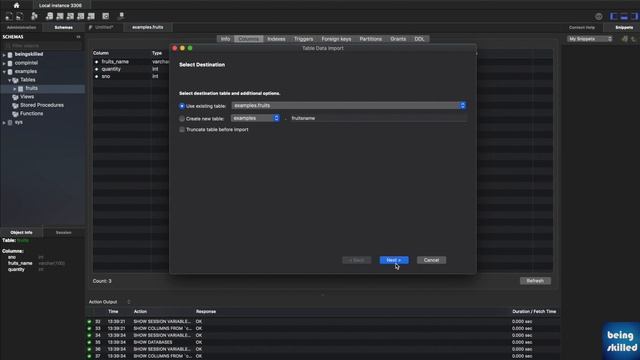Toggle left sidebar panel visibility
The width and height of the screenshot is (640, 360).
coord(613,16)
